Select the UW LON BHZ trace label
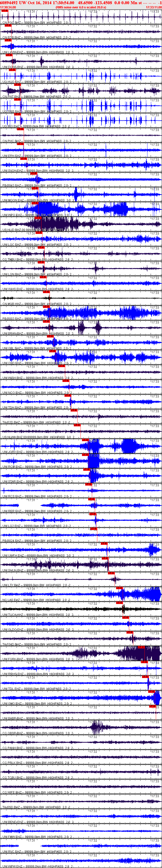 (37, 275)
